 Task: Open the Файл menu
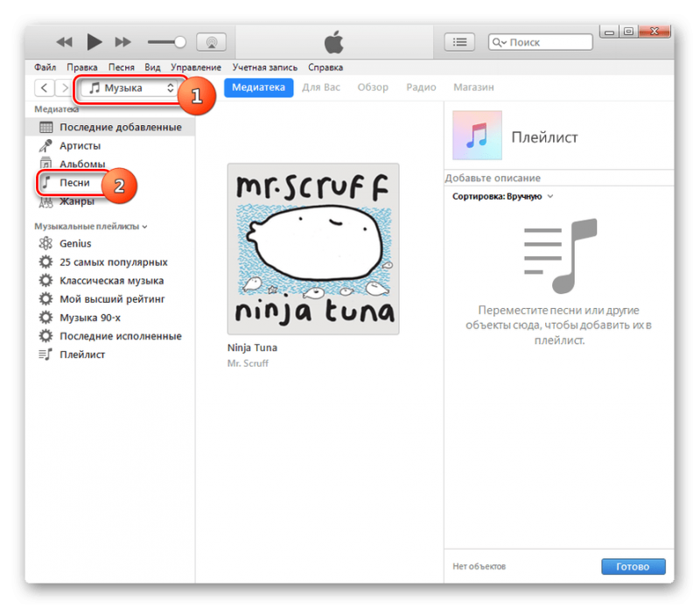[x=45, y=67]
